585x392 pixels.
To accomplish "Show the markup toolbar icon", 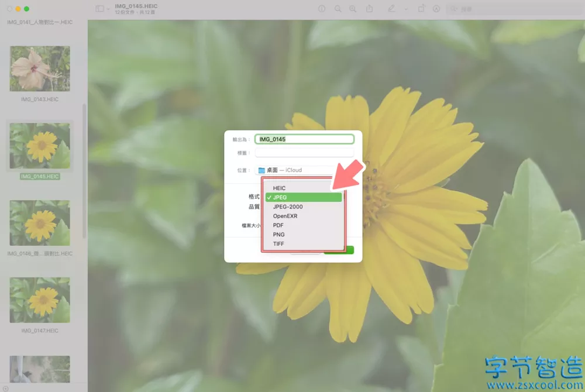I will (x=436, y=9).
